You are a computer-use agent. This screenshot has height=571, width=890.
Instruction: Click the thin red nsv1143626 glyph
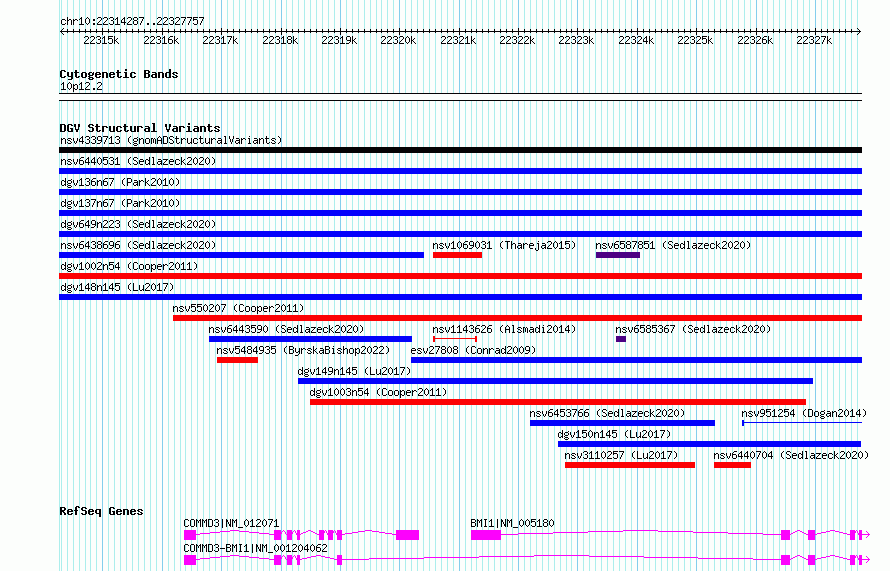pyautogui.click(x=455, y=339)
